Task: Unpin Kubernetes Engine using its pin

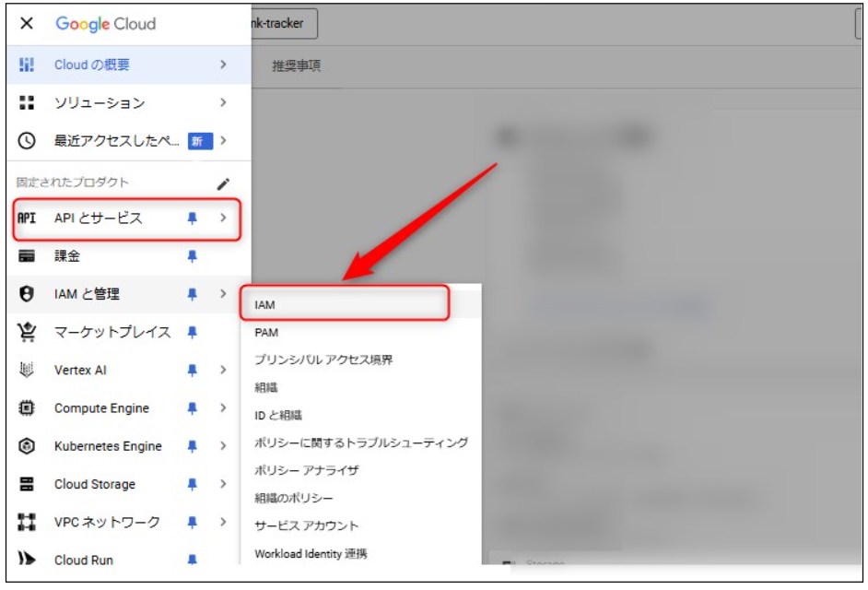Action: click(192, 446)
